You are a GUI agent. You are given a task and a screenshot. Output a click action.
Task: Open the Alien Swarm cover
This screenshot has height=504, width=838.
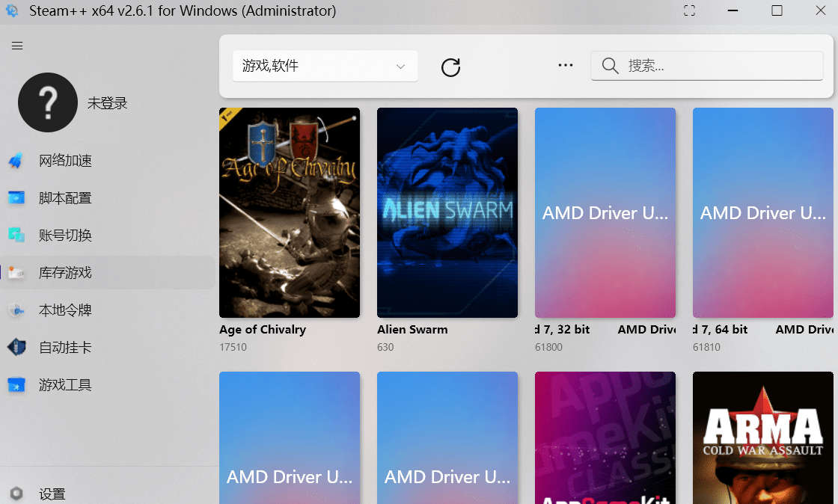tap(447, 212)
